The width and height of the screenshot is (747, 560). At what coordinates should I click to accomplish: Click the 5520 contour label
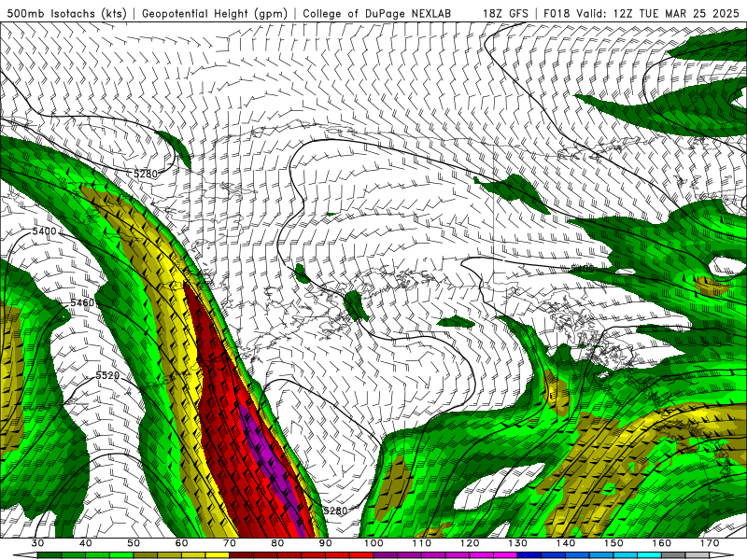(x=107, y=375)
